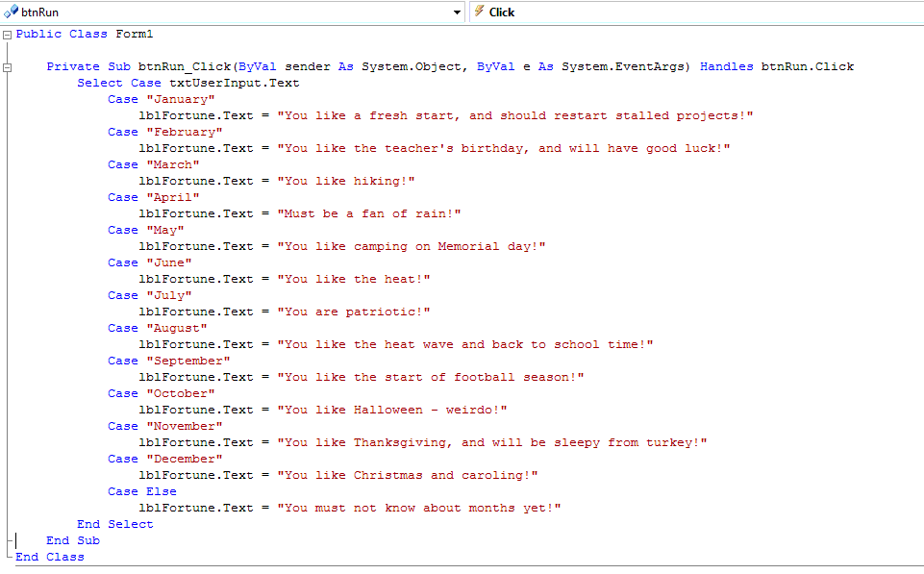The height and width of the screenshot is (574, 924).
Task: Click string about camping on Memorial day
Action: pyautogui.click(x=412, y=247)
